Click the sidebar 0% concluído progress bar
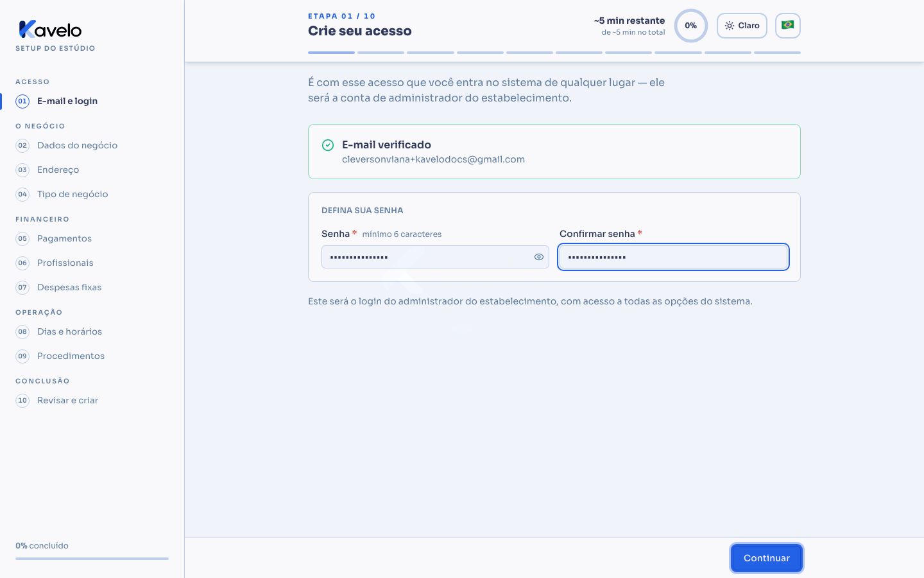 pyautogui.click(x=92, y=559)
